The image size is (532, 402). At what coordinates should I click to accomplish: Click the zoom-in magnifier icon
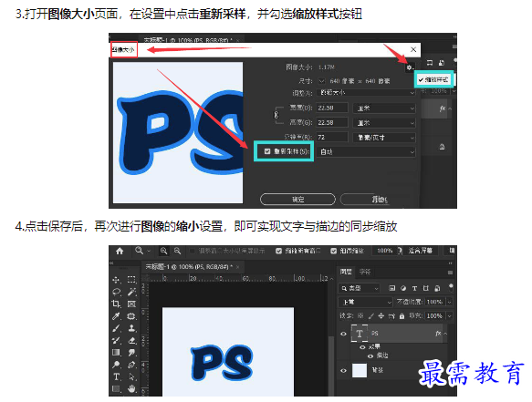(164, 251)
